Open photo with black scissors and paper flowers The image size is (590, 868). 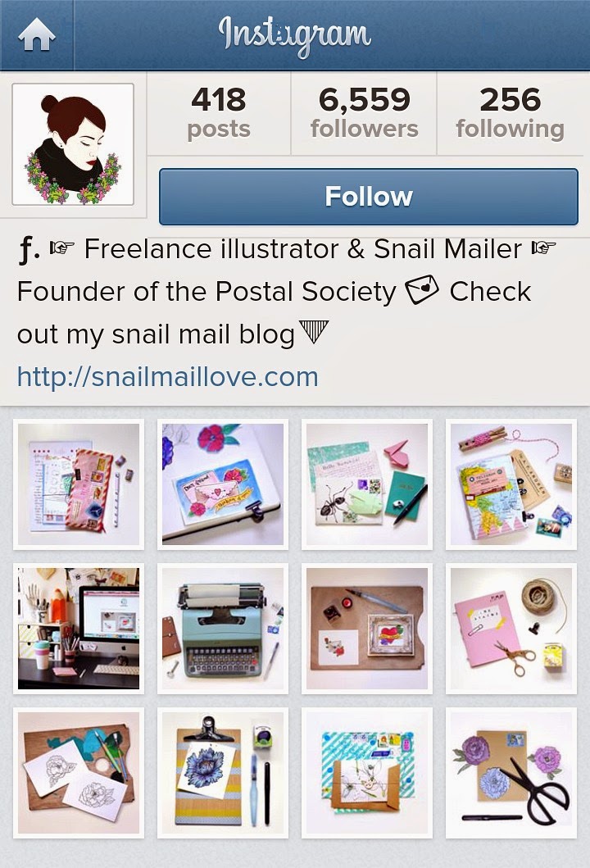coord(511,773)
